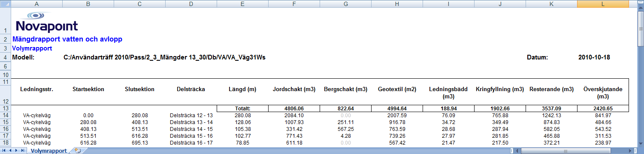This screenshot has height=154, width=644.
Task: Select column K header
Action: tap(551, 4)
